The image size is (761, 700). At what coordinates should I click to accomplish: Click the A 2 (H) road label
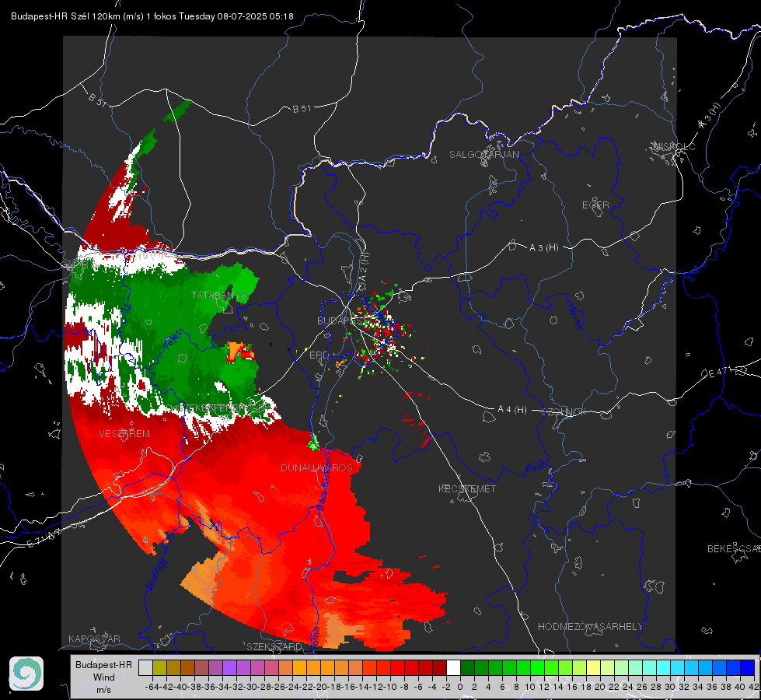pos(364,268)
